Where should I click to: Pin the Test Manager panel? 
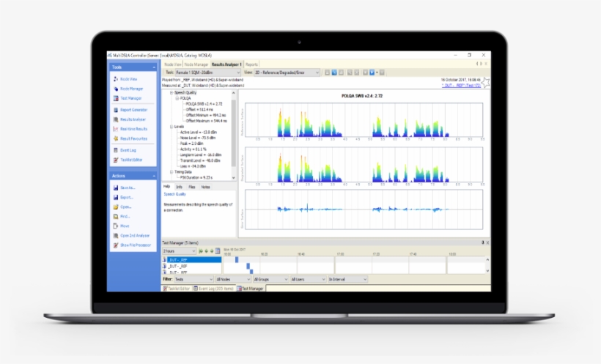482,242
